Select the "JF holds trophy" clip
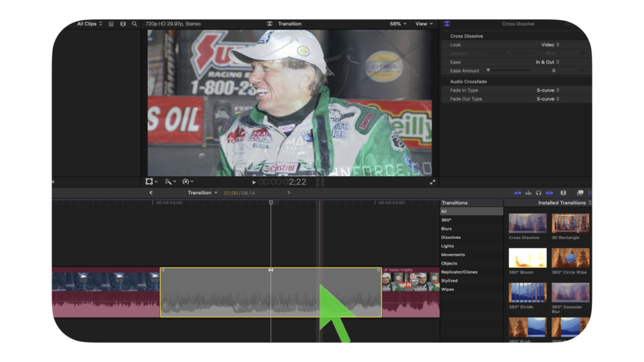The height and width of the screenshot is (362, 644). (x=411, y=292)
